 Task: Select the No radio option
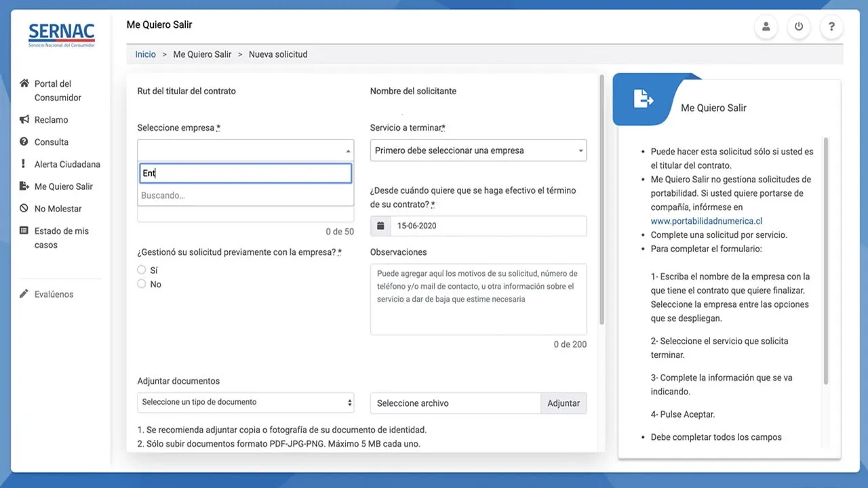click(142, 284)
